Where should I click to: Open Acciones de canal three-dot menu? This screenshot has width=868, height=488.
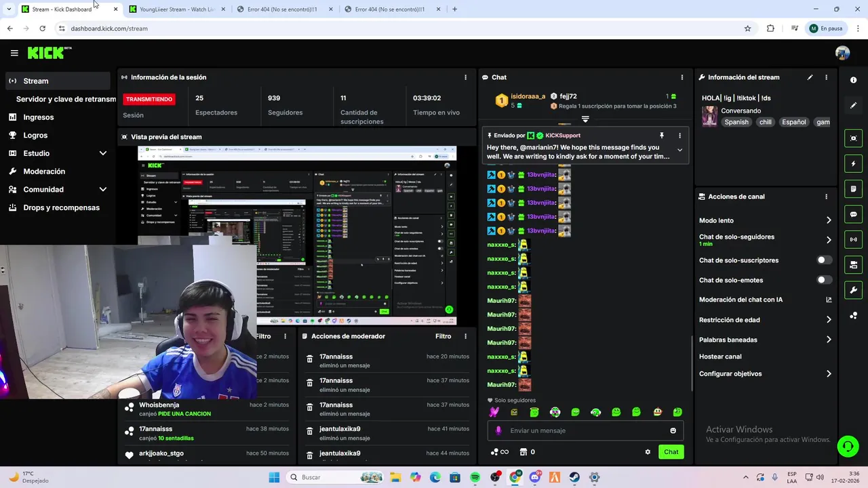pyautogui.click(x=826, y=197)
